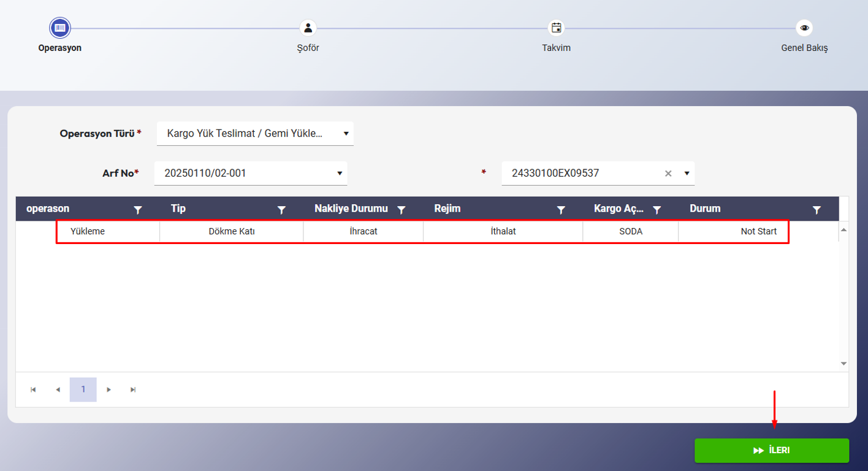Filter the operason column
Image resolution: width=868 pixels, height=471 pixels.
pyautogui.click(x=138, y=210)
